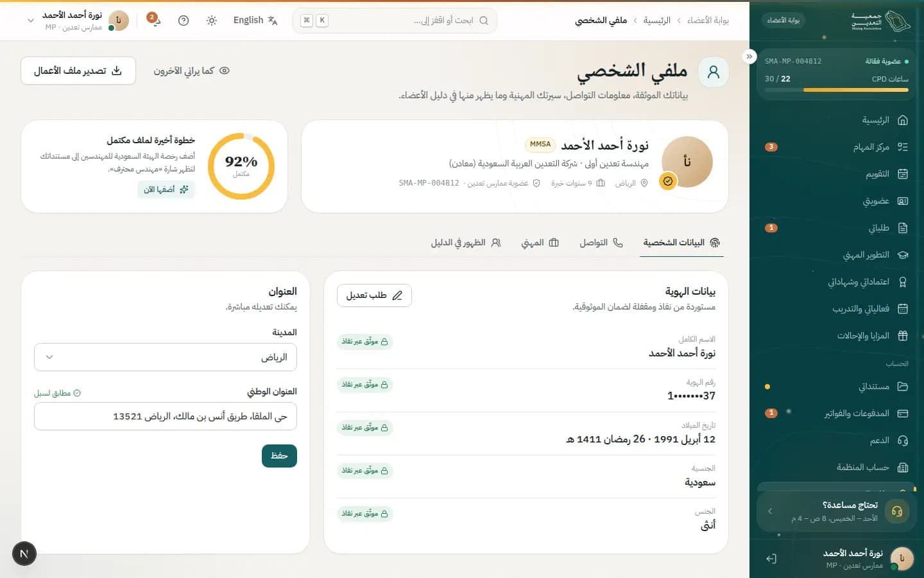Toggle light/dark theme sun icon

[212, 21]
